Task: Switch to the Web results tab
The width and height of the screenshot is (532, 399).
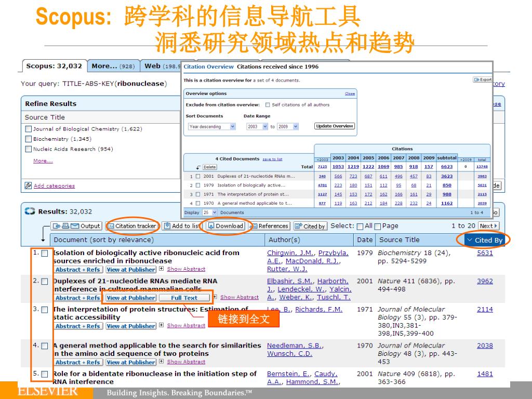Action: point(161,66)
